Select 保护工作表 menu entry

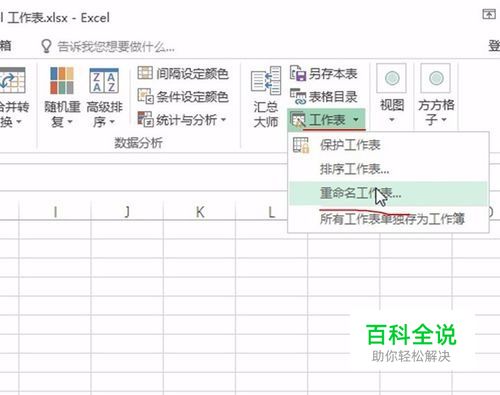388,145
